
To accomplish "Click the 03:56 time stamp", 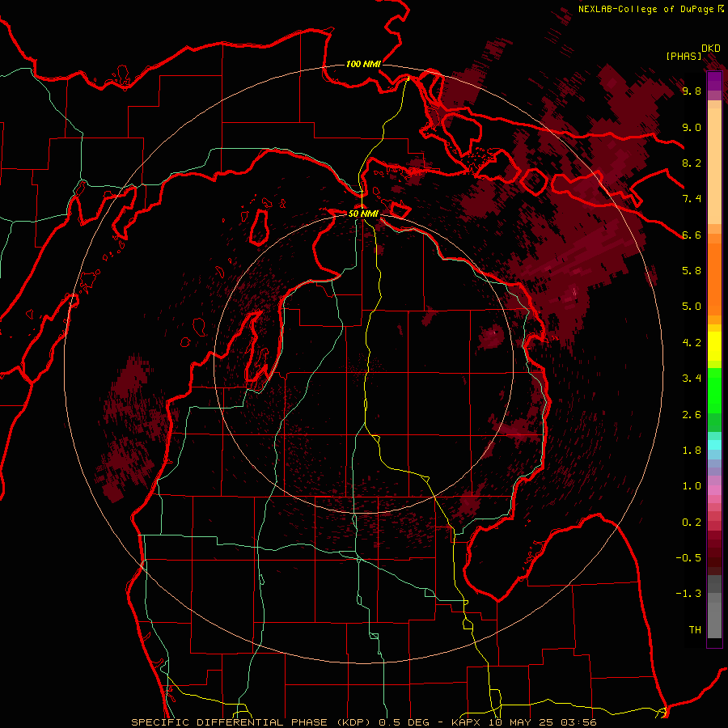I will [580, 722].
